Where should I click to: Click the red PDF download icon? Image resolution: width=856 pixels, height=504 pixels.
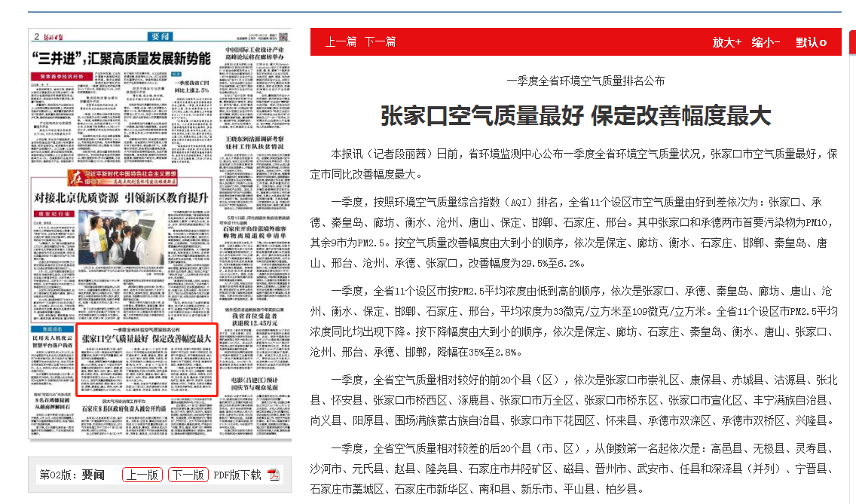click(x=273, y=475)
